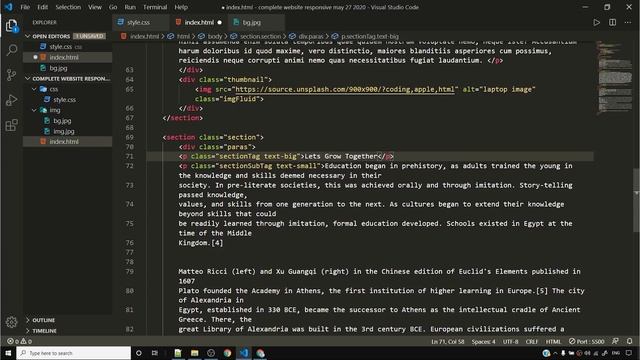Click the UTF-8 encoding status item

point(510,341)
